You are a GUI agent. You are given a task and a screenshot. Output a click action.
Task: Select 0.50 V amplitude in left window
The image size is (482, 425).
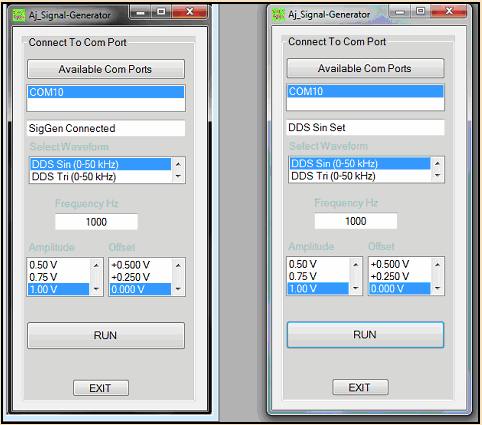pyautogui.click(x=59, y=265)
